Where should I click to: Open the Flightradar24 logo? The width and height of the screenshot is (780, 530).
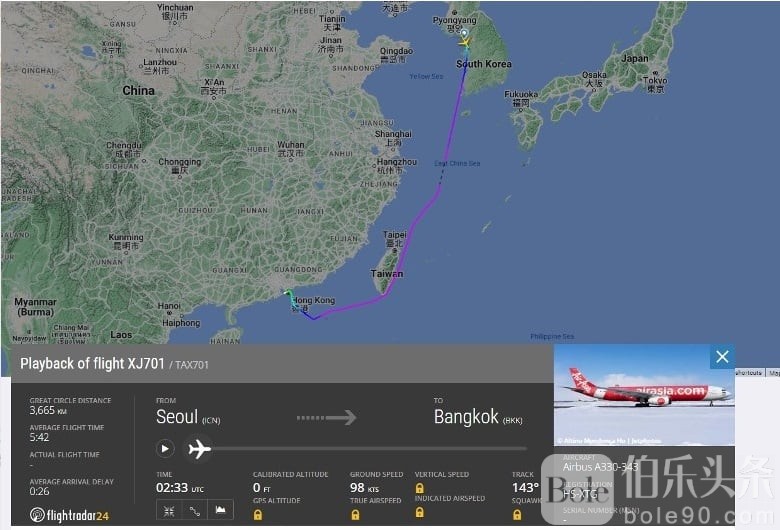pyautogui.click(x=69, y=515)
